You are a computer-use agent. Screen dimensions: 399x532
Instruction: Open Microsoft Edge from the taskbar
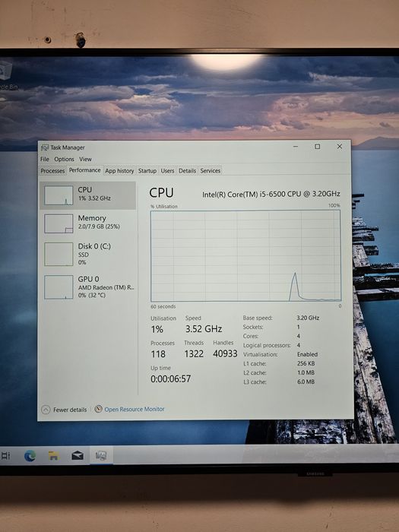click(30, 456)
